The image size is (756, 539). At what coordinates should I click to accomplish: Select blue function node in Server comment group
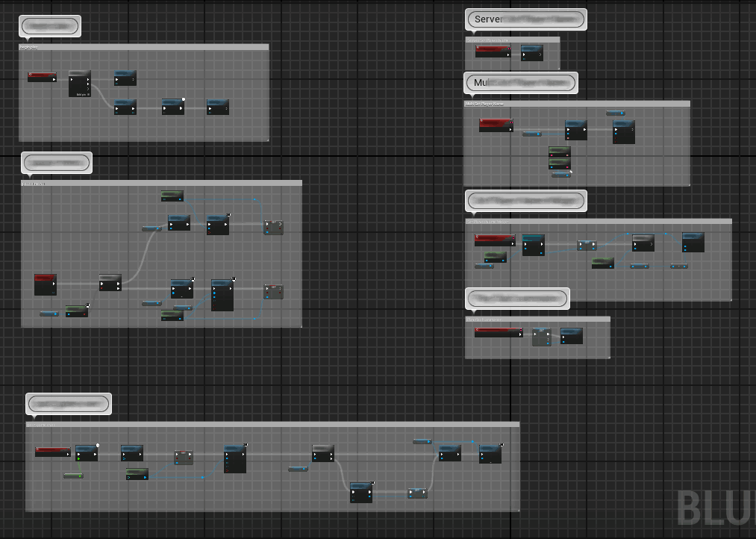point(531,52)
